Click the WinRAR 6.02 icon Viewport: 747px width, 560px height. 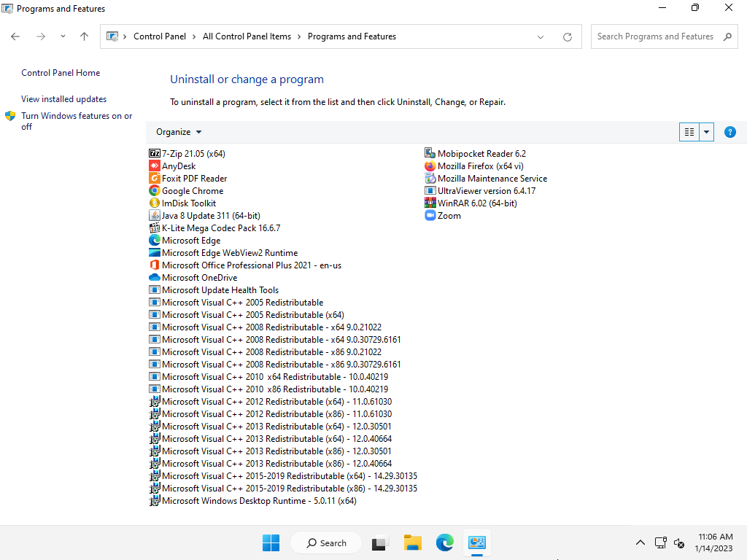(430, 203)
